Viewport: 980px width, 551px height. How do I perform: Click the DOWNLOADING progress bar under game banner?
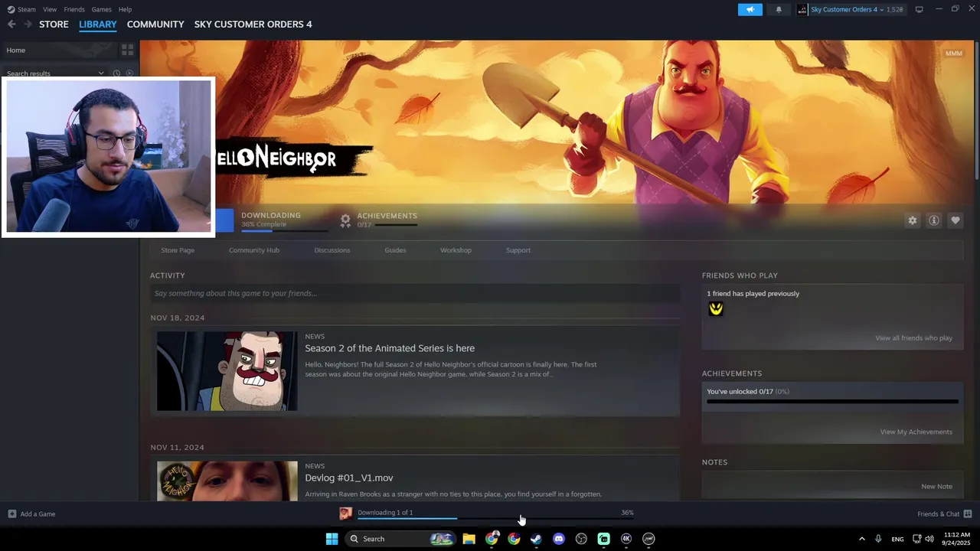(285, 230)
